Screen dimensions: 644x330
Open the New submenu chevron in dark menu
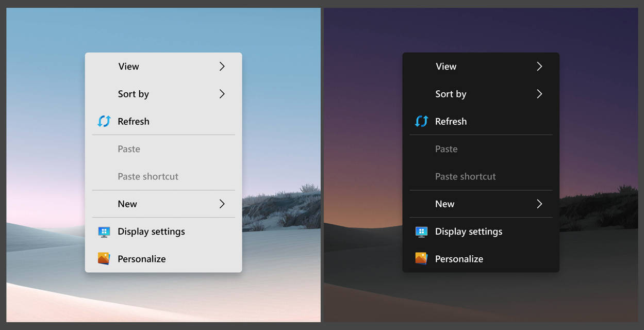pyautogui.click(x=539, y=204)
